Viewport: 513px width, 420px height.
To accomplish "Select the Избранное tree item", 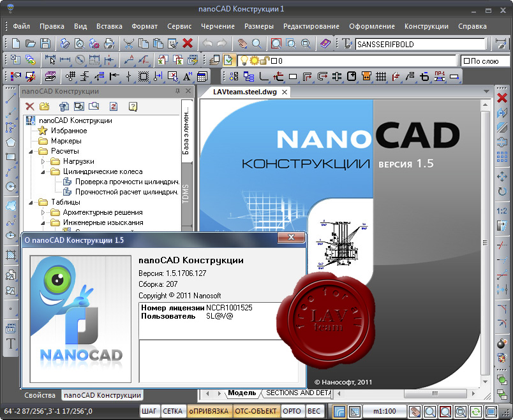I will click(x=69, y=131).
